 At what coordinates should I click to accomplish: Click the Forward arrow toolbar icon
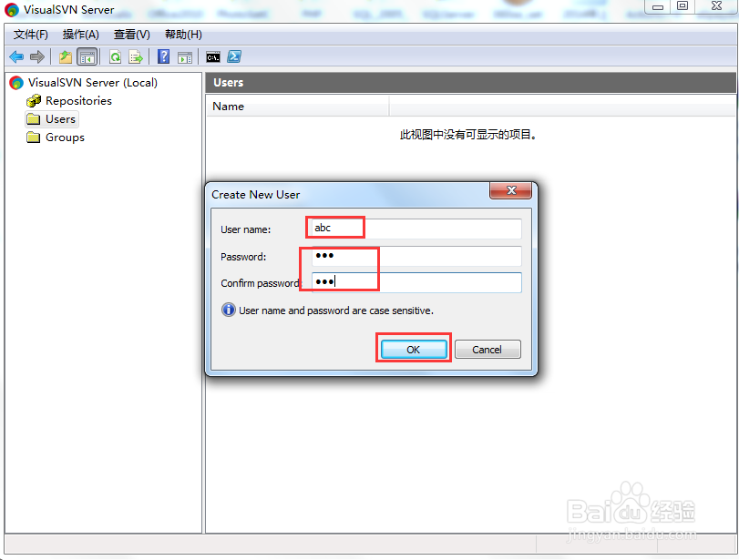37,57
